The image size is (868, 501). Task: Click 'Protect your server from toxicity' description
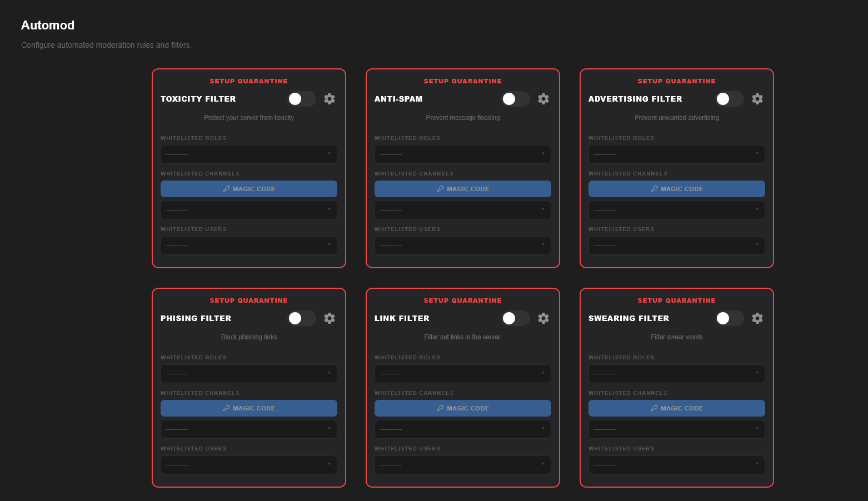tap(249, 118)
